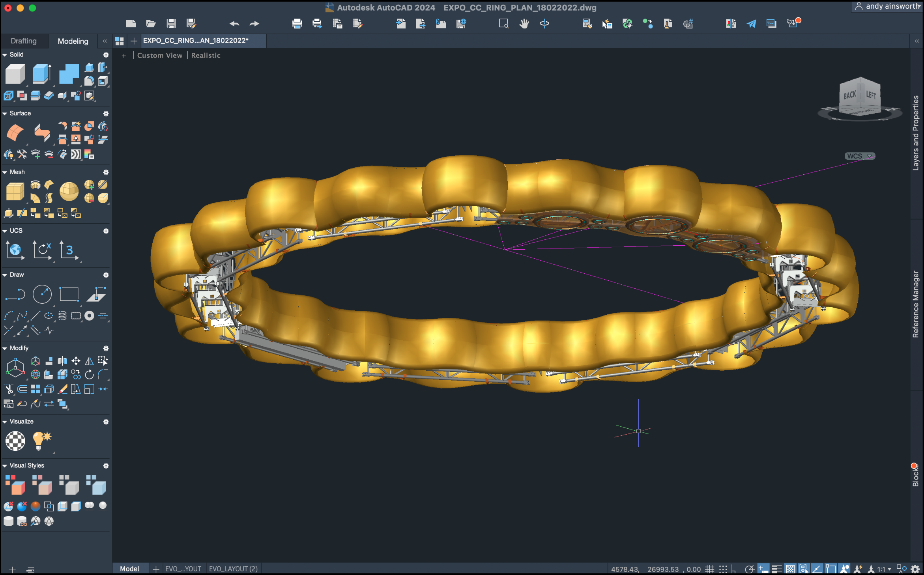The height and width of the screenshot is (575, 924).
Task: Toggle grid display in status bar
Action: coord(710,569)
